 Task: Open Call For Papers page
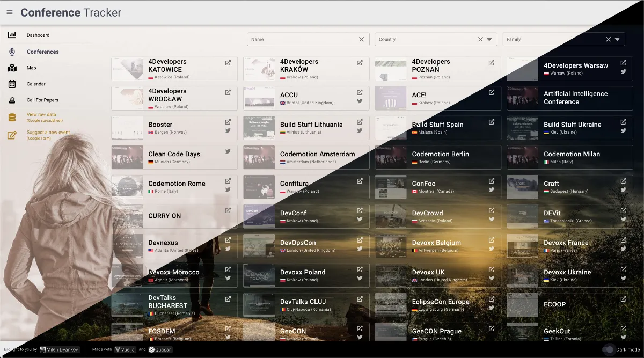(42, 100)
